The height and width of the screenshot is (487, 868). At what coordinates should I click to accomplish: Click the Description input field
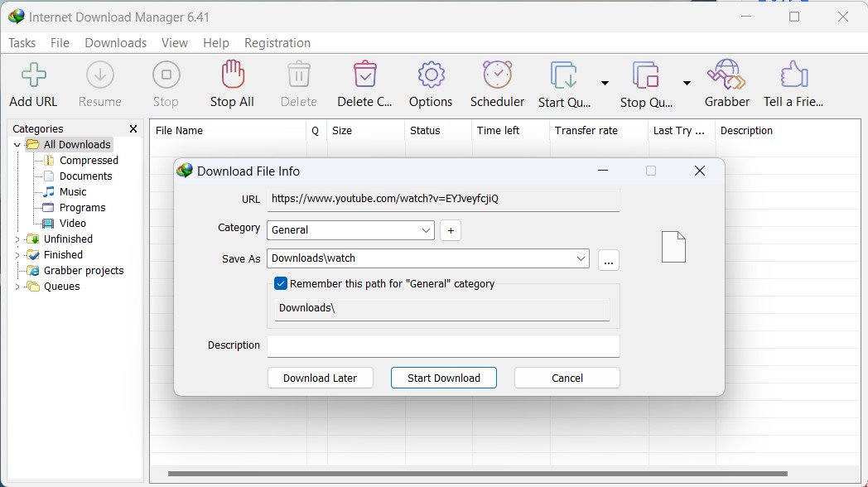(x=443, y=345)
